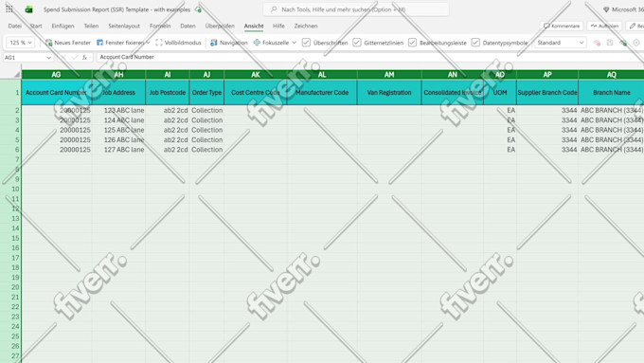Expand the Fenster fixieren dropdown arrow

tap(148, 43)
